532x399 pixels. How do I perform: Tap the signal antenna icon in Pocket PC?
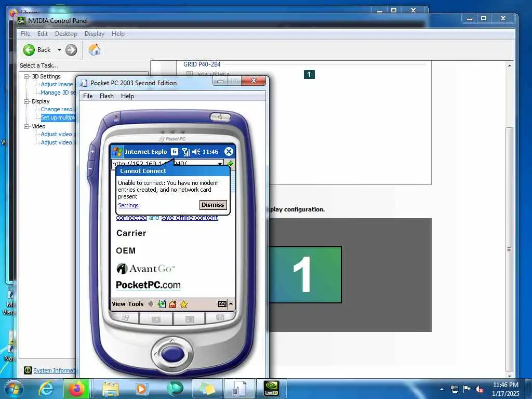[185, 152]
